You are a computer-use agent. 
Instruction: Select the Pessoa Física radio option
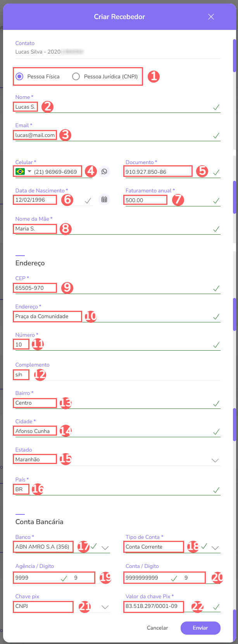(19, 76)
